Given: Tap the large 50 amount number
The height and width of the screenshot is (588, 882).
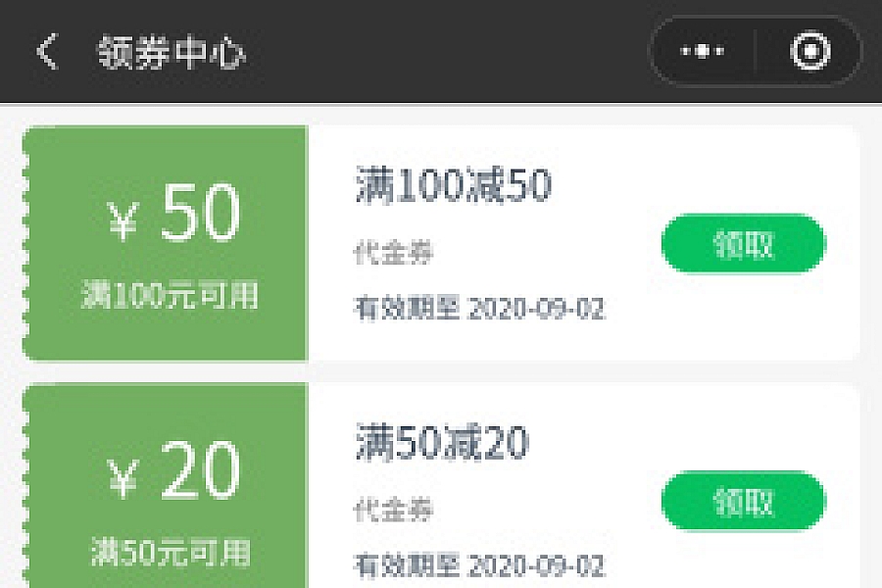Looking at the screenshot, I should [200, 213].
